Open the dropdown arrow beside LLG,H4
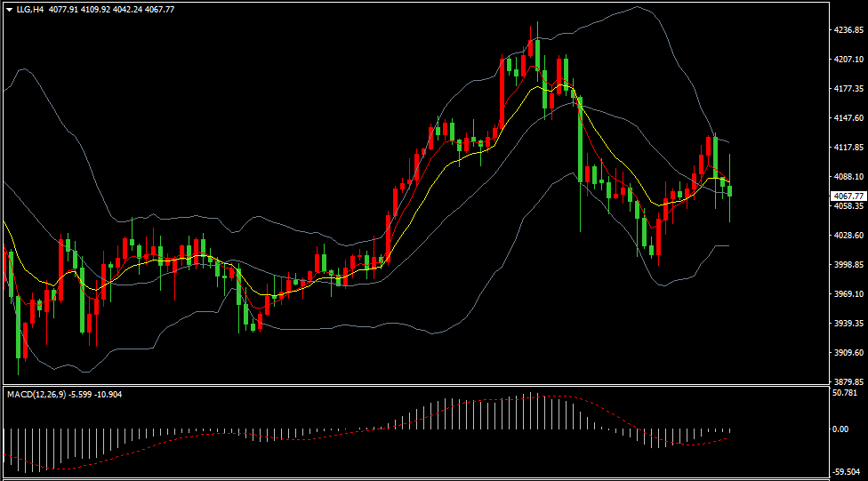Screen dimensions: 868x481 pos(9,9)
